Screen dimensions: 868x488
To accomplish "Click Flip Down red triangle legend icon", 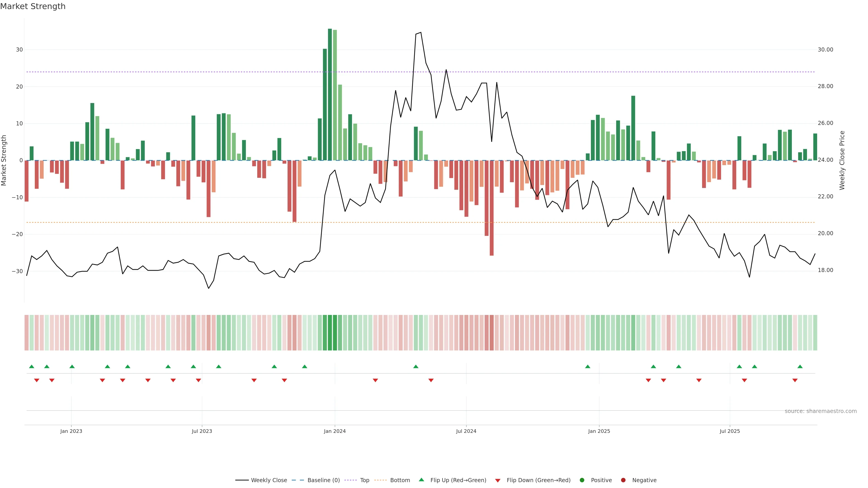I will tap(498, 480).
